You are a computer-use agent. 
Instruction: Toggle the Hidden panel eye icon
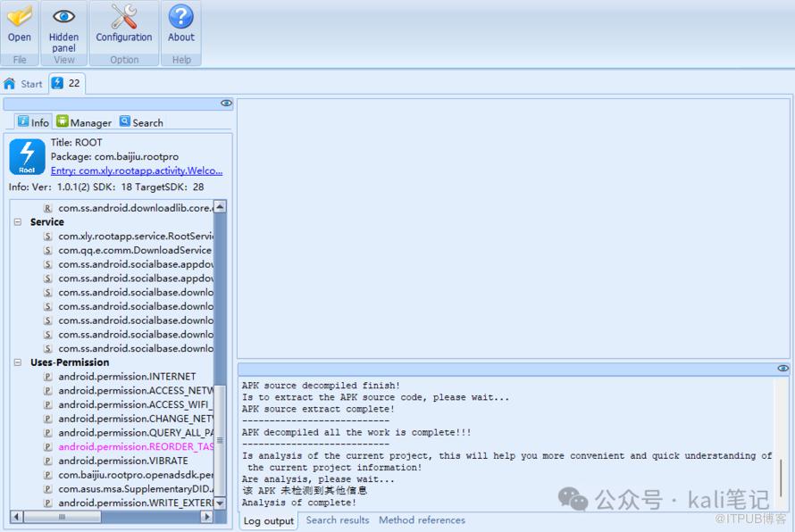63,17
